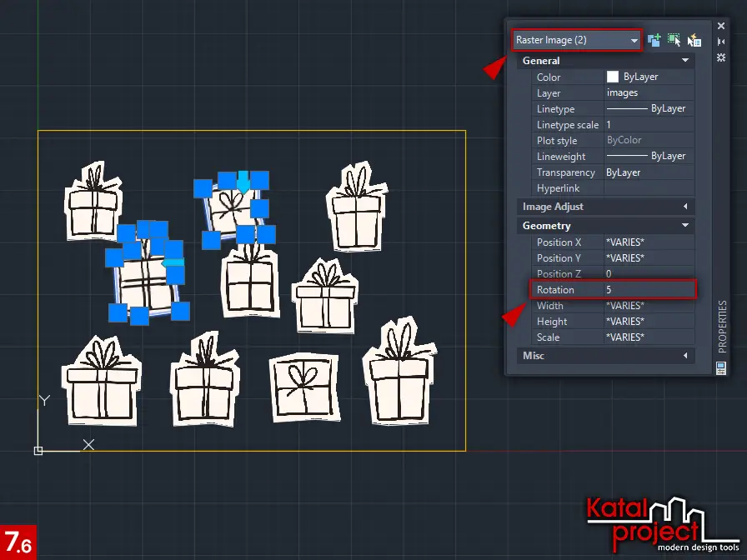Click palette icon below the PROPERTIES label

click(721, 367)
